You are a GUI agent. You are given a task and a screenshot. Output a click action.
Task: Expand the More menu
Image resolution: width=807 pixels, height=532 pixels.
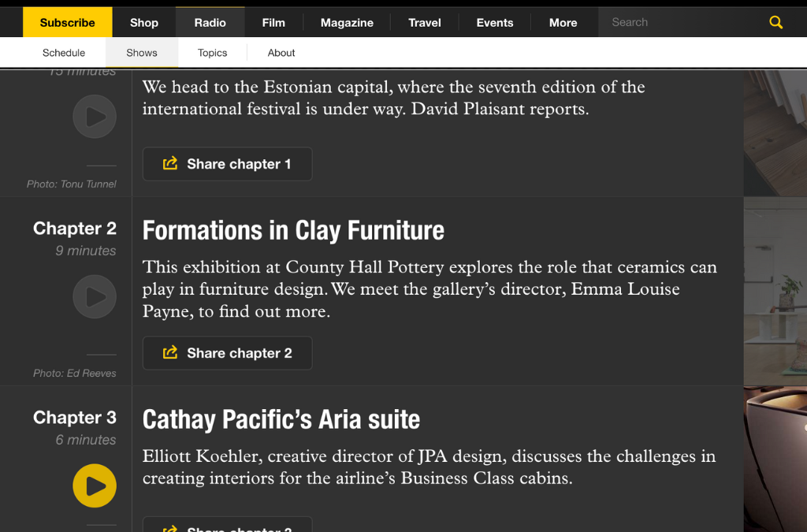563,23
